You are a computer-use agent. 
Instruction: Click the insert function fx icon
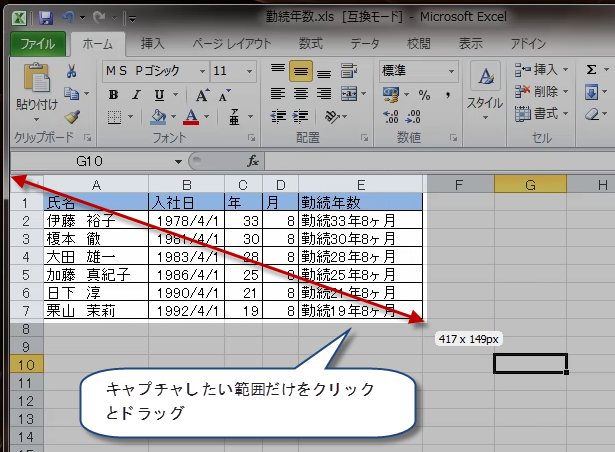coord(253,160)
